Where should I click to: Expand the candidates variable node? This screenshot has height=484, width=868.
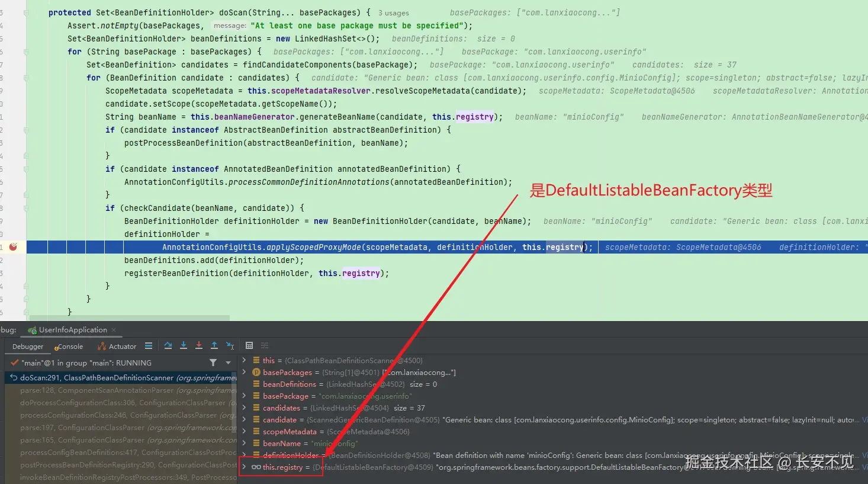click(244, 408)
